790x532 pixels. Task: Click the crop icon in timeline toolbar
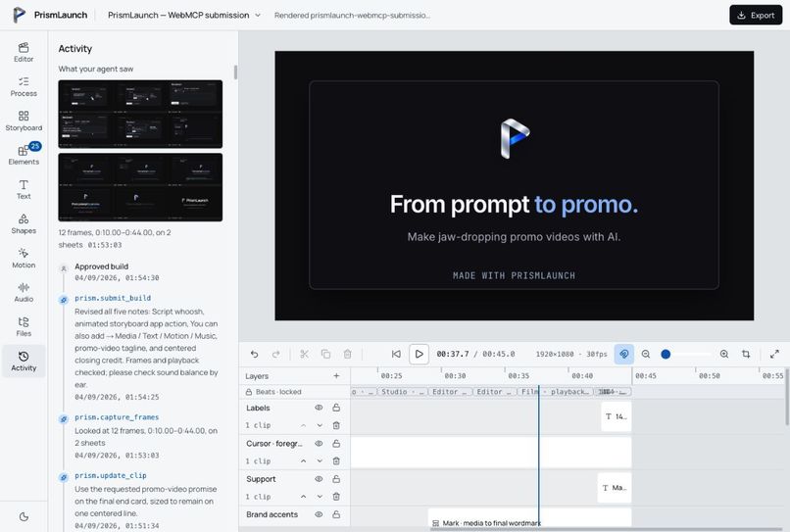746,354
